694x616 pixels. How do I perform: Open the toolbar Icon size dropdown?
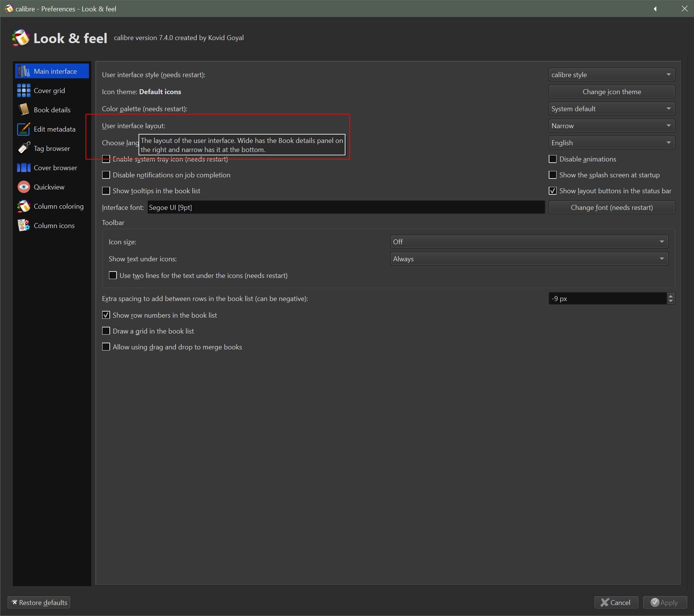tap(529, 242)
